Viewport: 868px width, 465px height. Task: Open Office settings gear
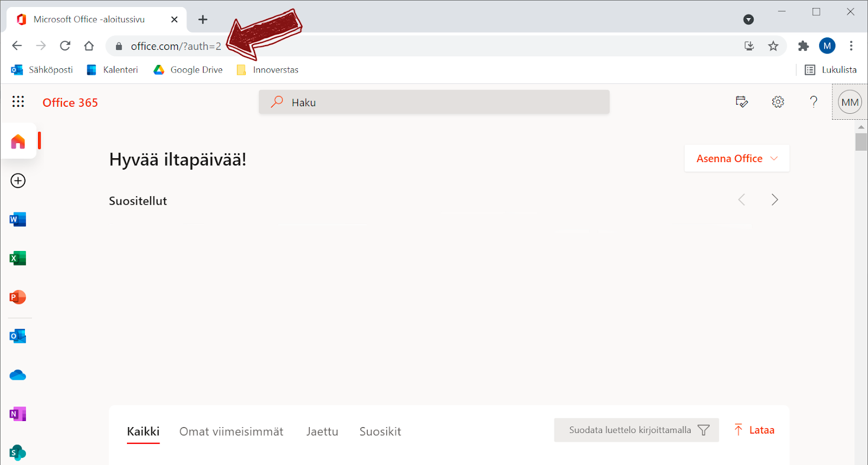click(x=778, y=102)
